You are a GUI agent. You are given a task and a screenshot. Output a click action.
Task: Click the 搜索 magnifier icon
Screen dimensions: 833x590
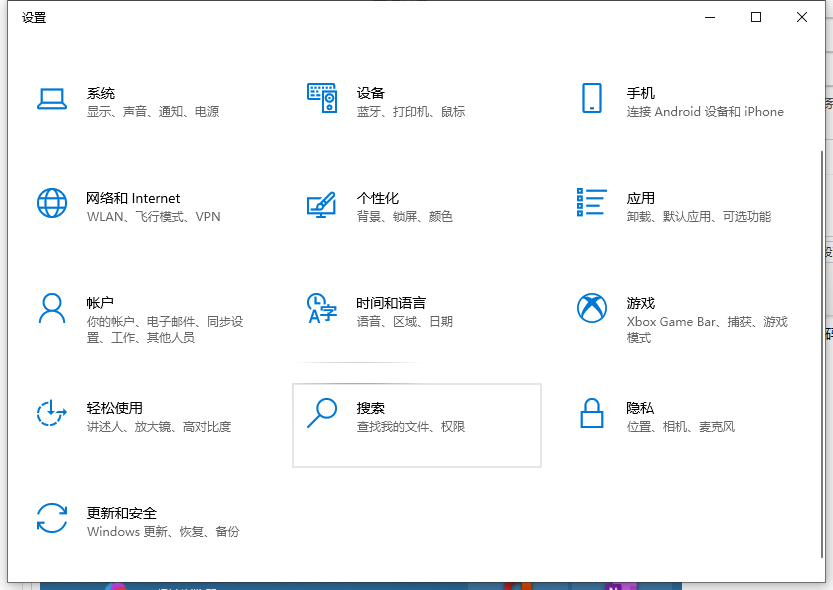[322, 413]
